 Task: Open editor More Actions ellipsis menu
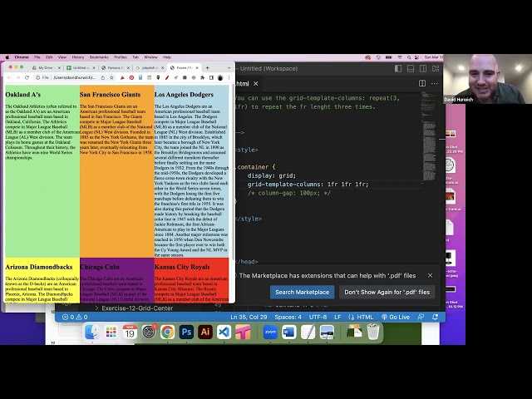pyautogui.click(x=434, y=83)
